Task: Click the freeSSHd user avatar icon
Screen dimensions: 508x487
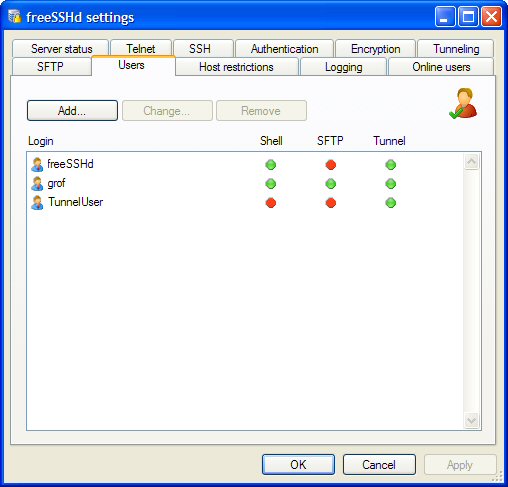Action: (37, 164)
